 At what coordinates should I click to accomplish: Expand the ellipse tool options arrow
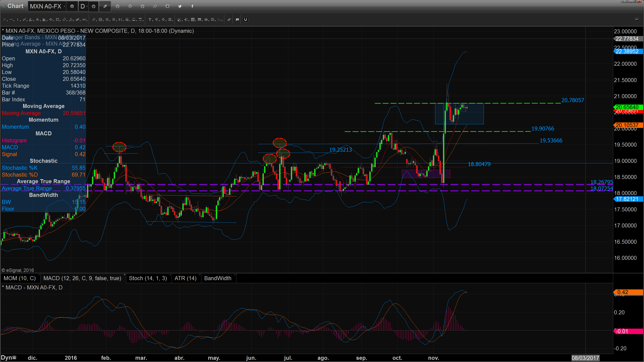point(54,21)
